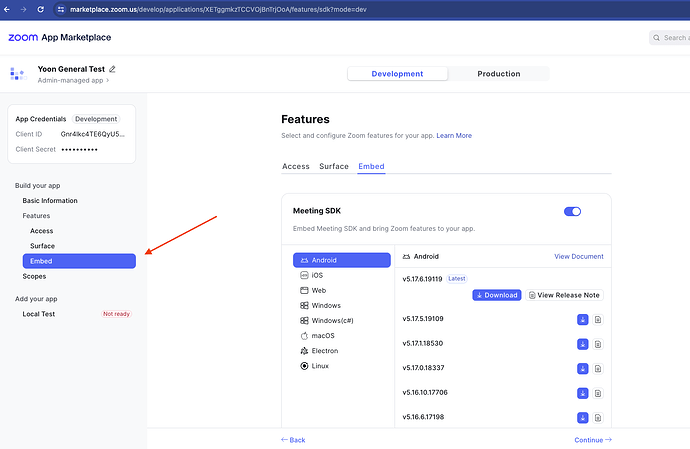Download version v5.16.6.17198
The image size is (690, 449).
point(583,418)
